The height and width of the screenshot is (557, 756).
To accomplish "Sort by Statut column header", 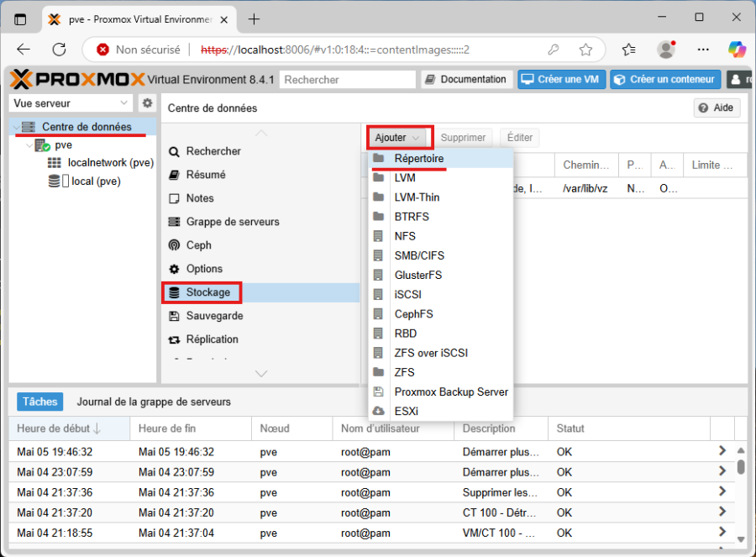I will tap(628, 428).
